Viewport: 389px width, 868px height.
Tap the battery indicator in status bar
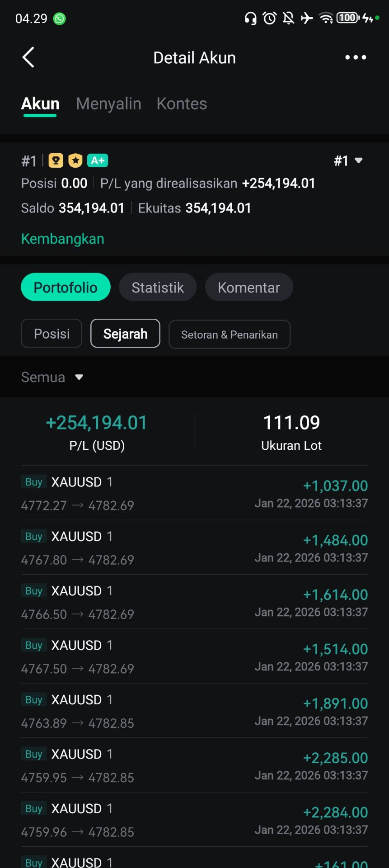347,18
